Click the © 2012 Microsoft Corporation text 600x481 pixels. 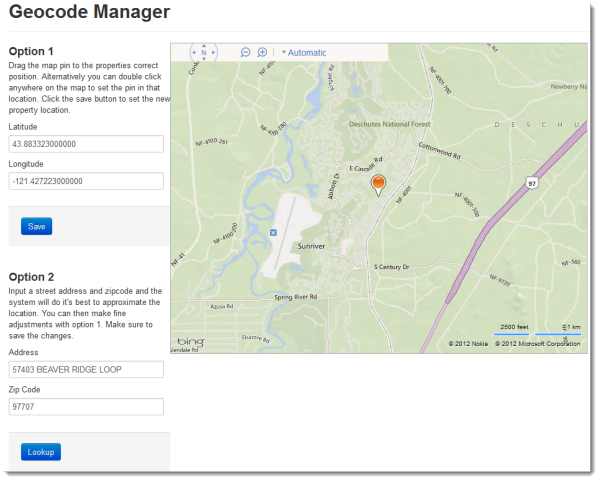tap(538, 344)
